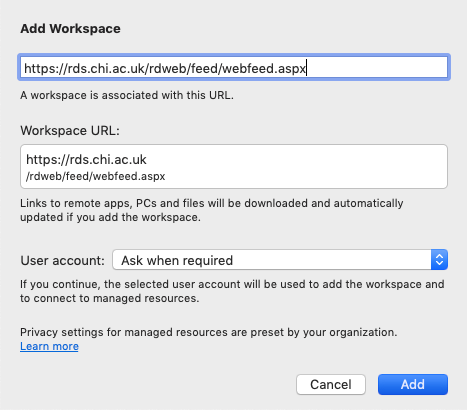Screen dimensions: 467x410
Task: Click the "If you continue, the selected user account" note
Action: tap(232, 291)
